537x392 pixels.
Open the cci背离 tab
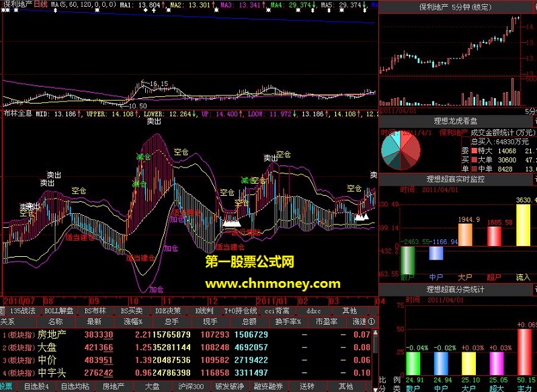click(x=277, y=311)
